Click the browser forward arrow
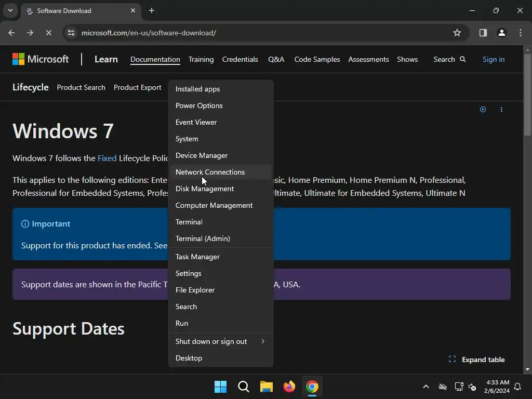Screen dimensions: 532x399 coord(30,33)
